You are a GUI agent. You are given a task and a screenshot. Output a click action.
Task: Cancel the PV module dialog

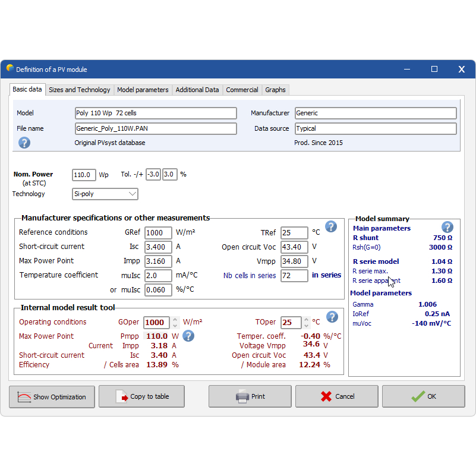pos(336,397)
